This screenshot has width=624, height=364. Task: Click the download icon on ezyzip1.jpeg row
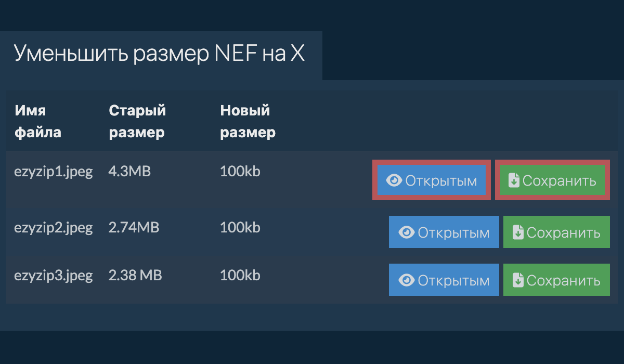(513, 180)
